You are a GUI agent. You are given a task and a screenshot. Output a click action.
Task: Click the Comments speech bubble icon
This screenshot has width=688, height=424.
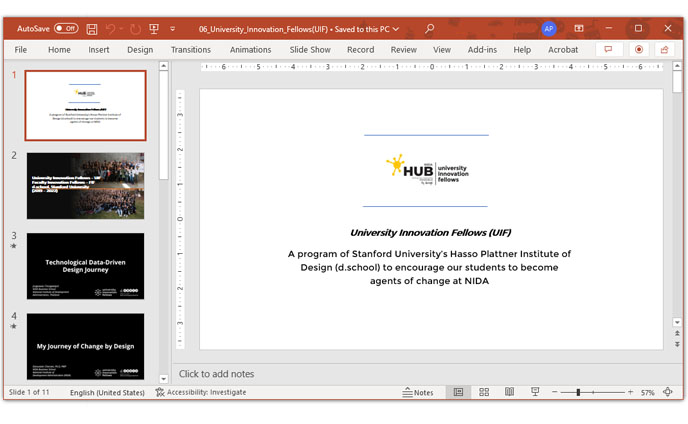[x=609, y=49]
